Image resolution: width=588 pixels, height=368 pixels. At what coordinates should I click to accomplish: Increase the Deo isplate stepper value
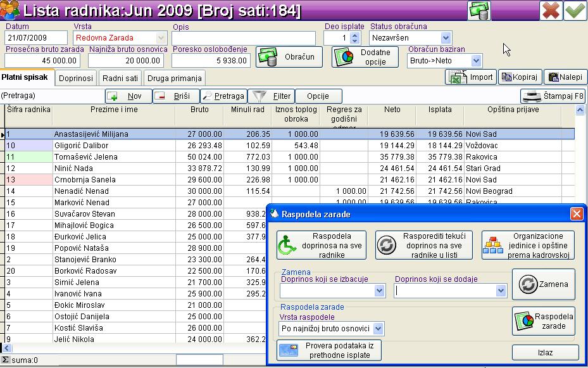click(x=354, y=35)
